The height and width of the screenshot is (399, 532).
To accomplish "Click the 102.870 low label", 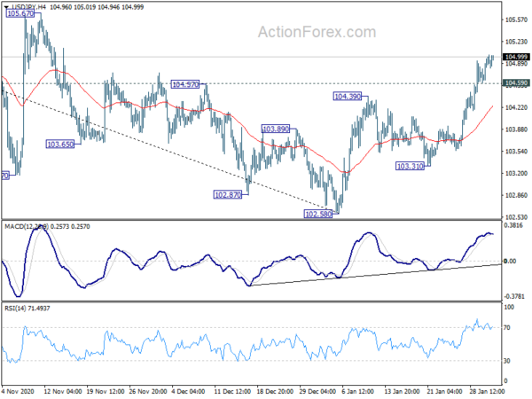I will 228,195.
